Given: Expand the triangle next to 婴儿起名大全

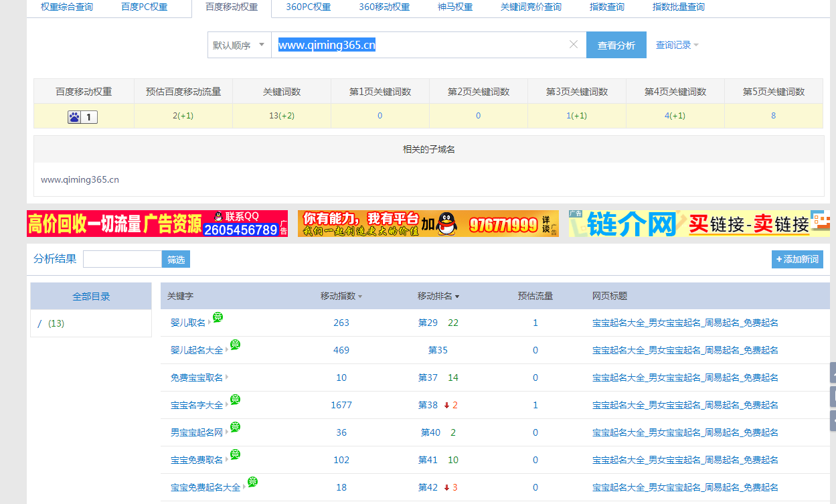Looking at the screenshot, I should 227,350.
